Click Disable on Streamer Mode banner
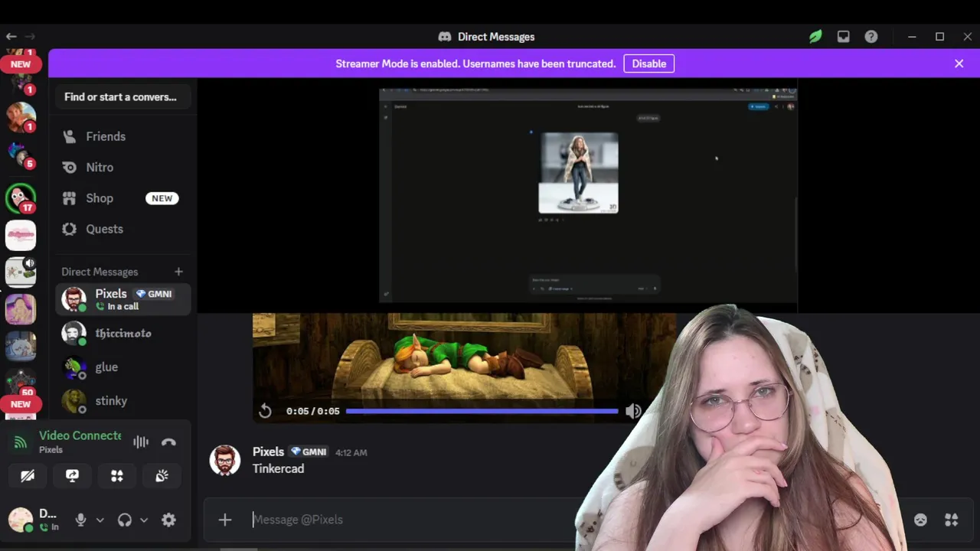The image size is (980, 551). click(x=648, y=64)
